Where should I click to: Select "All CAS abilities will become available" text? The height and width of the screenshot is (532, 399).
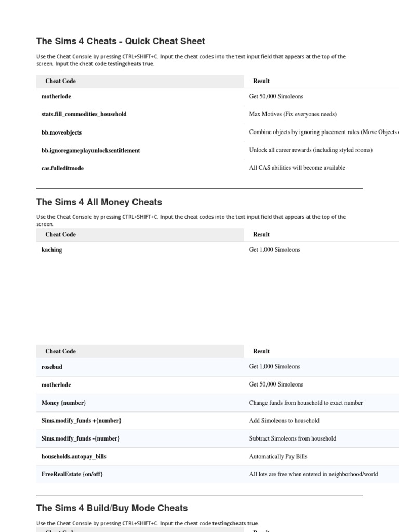click(297, 168)
